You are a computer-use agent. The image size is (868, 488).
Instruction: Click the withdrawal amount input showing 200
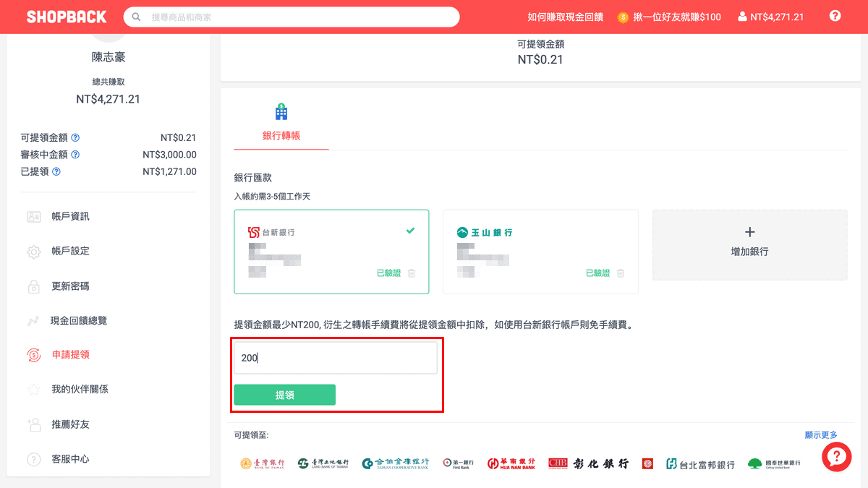(335, 357)
